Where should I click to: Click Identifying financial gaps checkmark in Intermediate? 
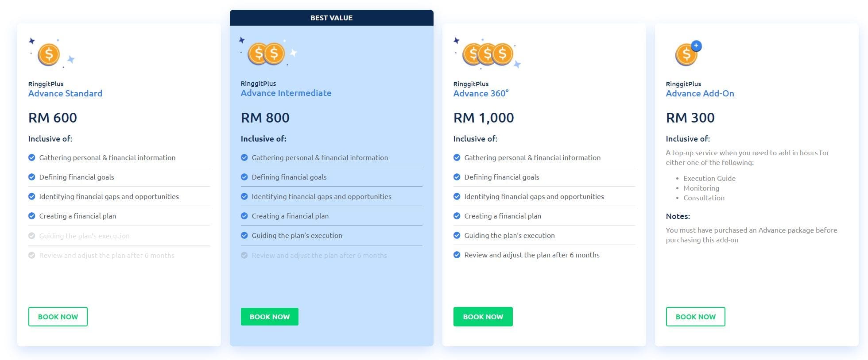244,196
